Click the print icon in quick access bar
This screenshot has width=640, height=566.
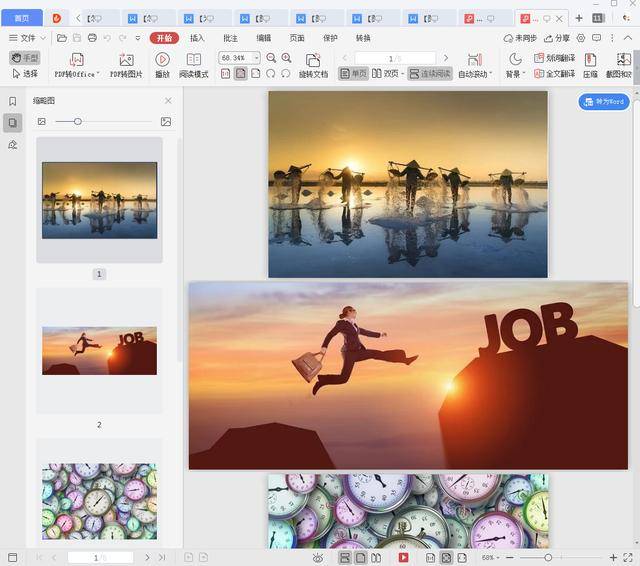[92, 38]
